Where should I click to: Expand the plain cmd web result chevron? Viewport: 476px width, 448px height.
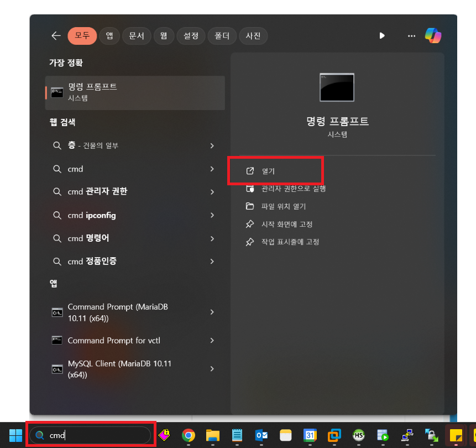tap(212, 169)
